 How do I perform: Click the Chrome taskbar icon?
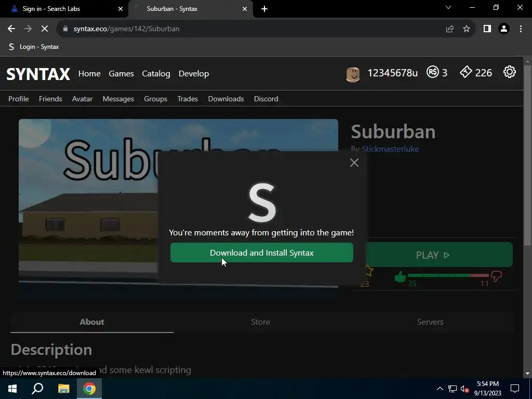point(89,389)
